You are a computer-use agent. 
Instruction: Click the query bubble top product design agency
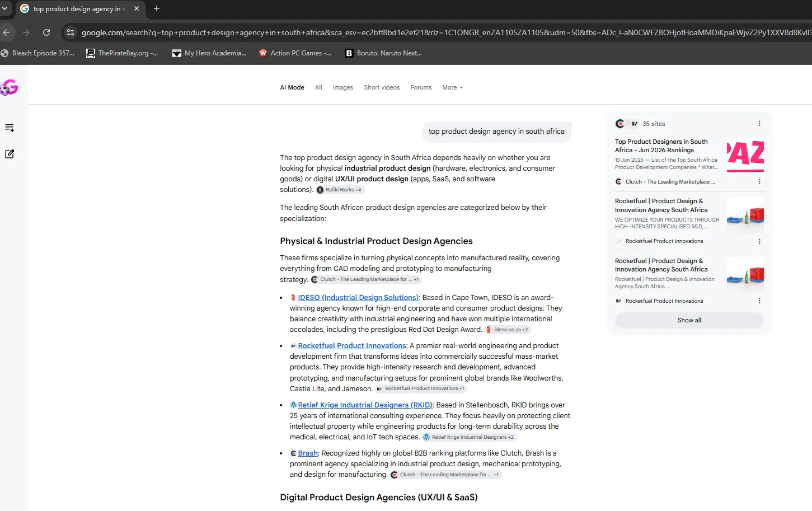(x=496, y=132)
